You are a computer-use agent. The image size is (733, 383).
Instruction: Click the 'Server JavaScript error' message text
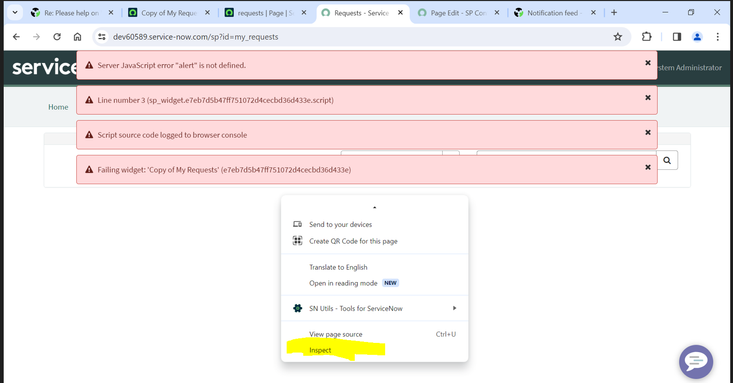coord(172,65)
